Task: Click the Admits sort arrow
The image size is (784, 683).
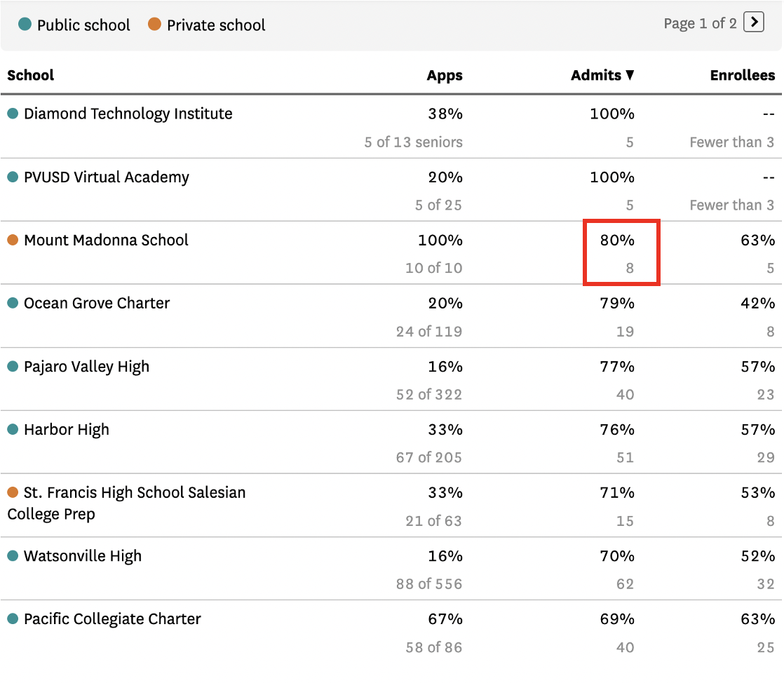Action: pyautogui.click(x=630, y=75)
